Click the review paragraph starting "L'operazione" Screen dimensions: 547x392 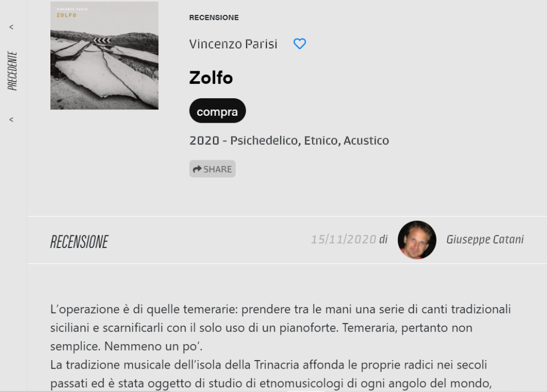click(280, 327)
